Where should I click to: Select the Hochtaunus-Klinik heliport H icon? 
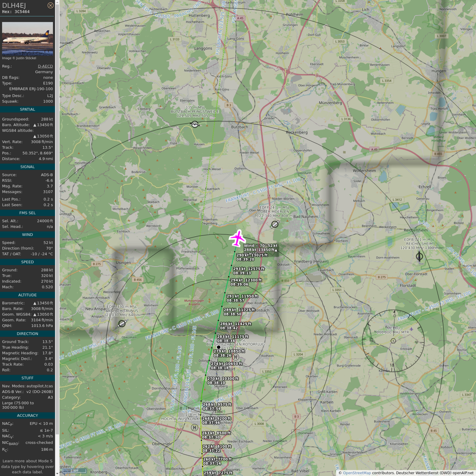coord(194,427)
